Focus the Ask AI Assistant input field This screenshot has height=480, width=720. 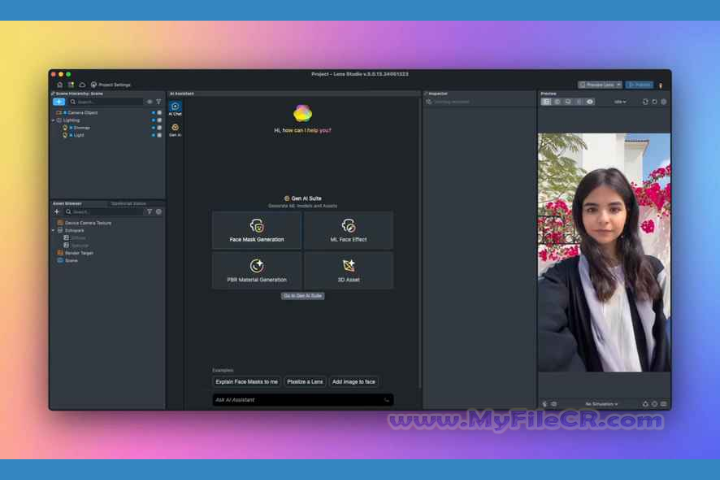tap(303, 400)
